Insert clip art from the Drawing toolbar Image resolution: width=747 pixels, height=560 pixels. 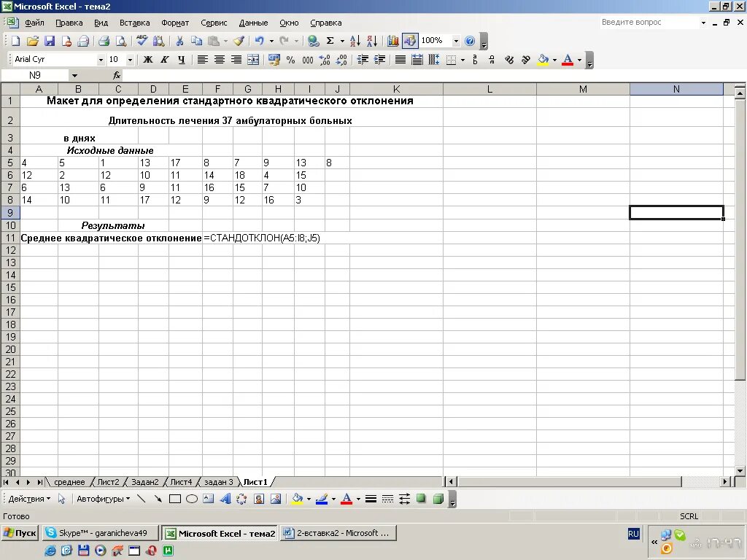click(x=259, y=499)
